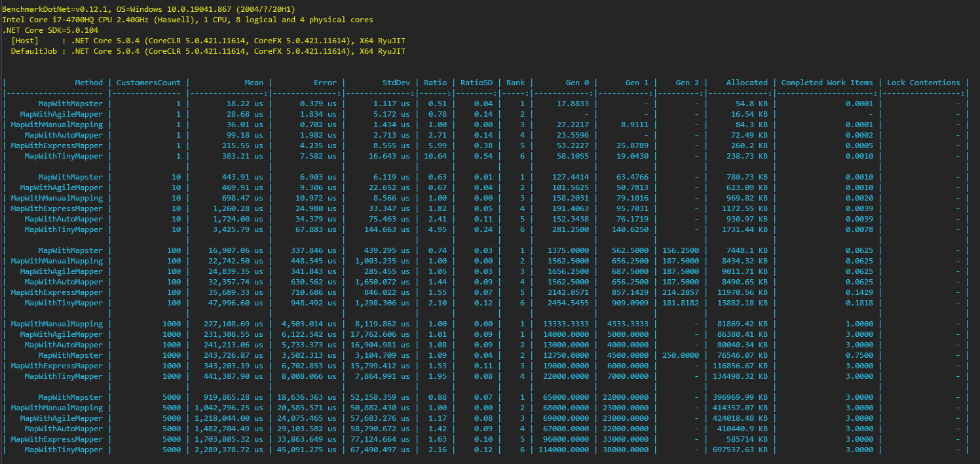Select the mean value 2,289,378.72 us
980x464 pixels.
coord(229,450)
